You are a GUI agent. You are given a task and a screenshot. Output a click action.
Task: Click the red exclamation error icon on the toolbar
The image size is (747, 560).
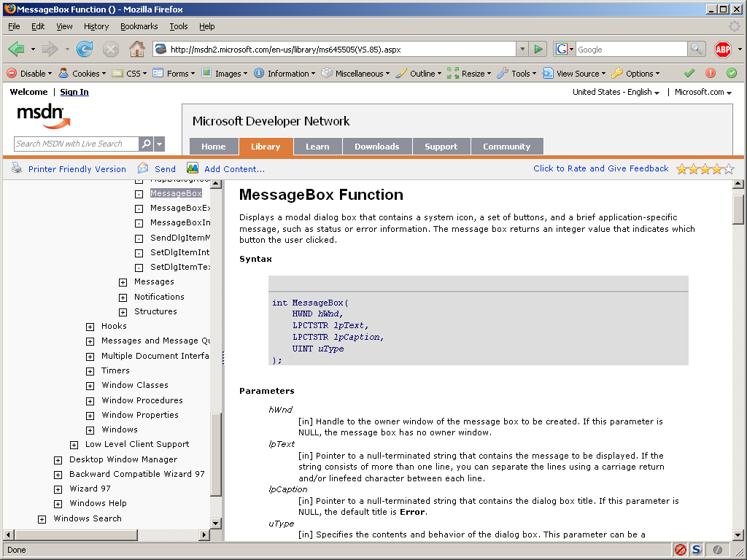pos(711,74)
